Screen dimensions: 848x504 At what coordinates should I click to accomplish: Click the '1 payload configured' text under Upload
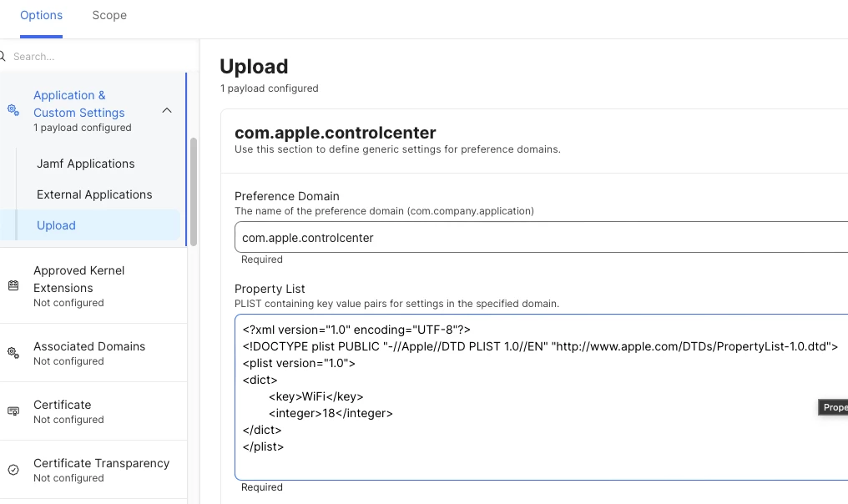[x=270, y=88]
